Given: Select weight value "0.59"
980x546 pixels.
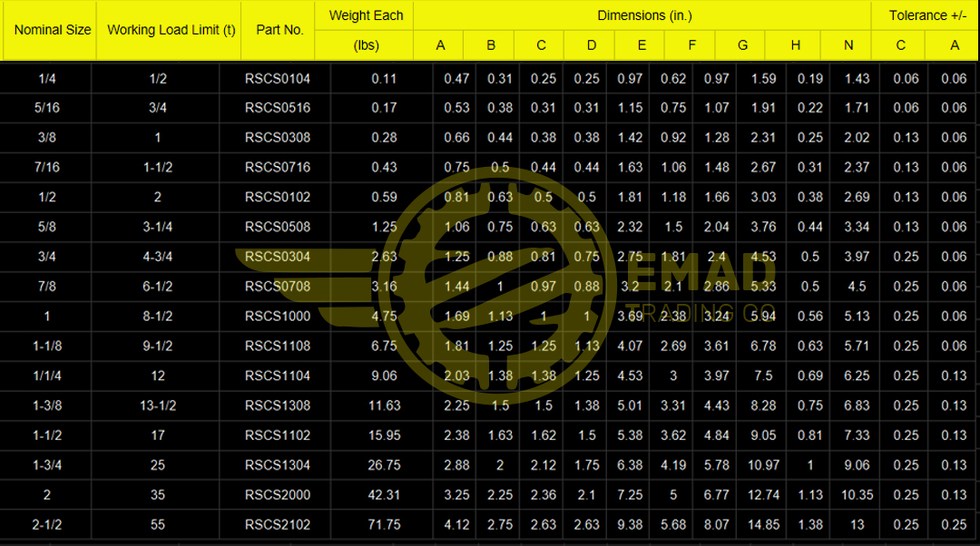Looking at the screenshot, I should tap(384, 197).
